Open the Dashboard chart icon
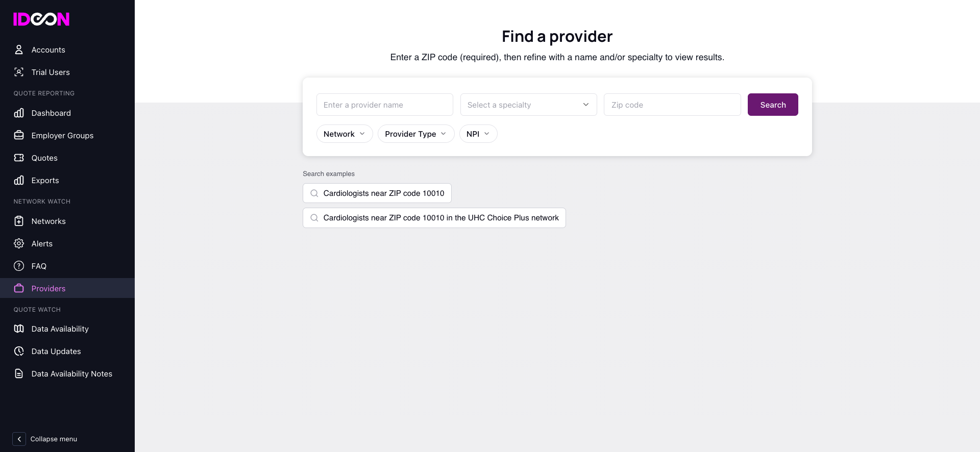The height and width of the screenshot is (452, 980). tap(19, 113)
